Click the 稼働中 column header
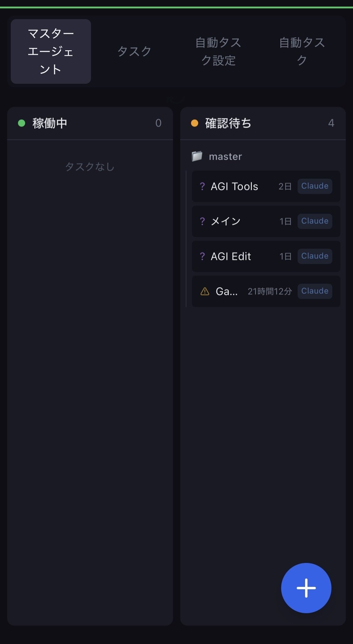Viewport: 353px width, 644px height. (x=50, y=123)
